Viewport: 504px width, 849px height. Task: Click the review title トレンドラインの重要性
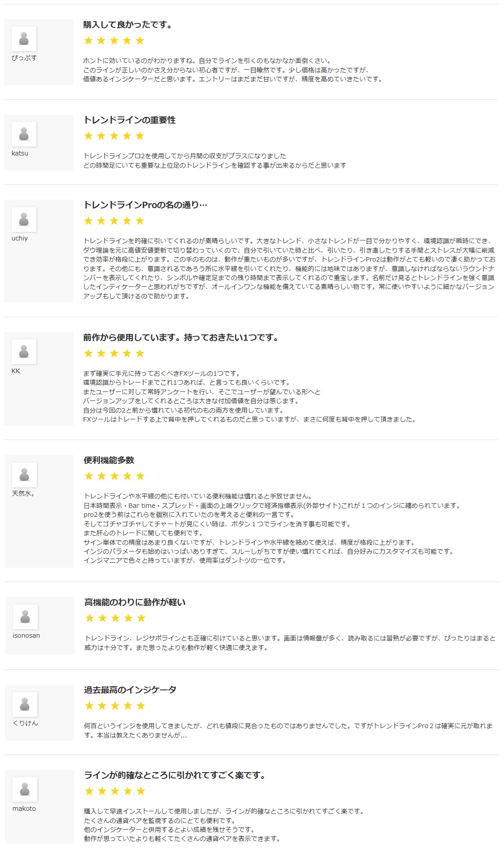click(x=129, y=120)
